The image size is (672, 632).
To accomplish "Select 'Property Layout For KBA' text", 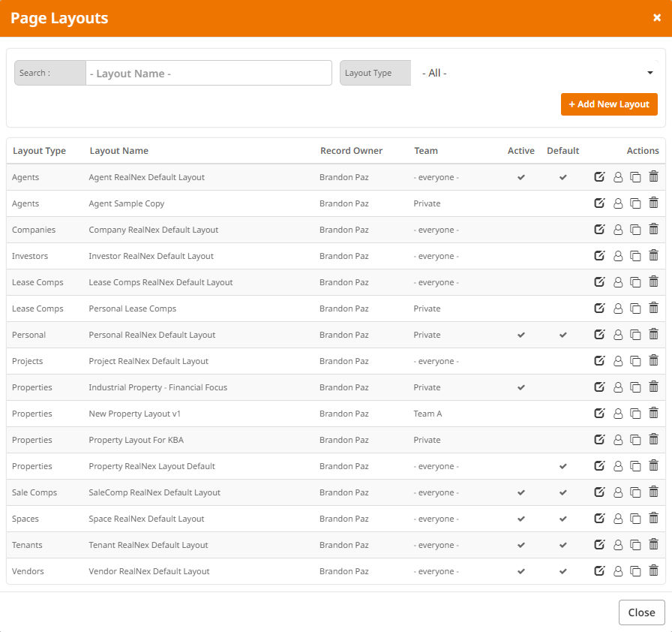I will click(136, 440).
